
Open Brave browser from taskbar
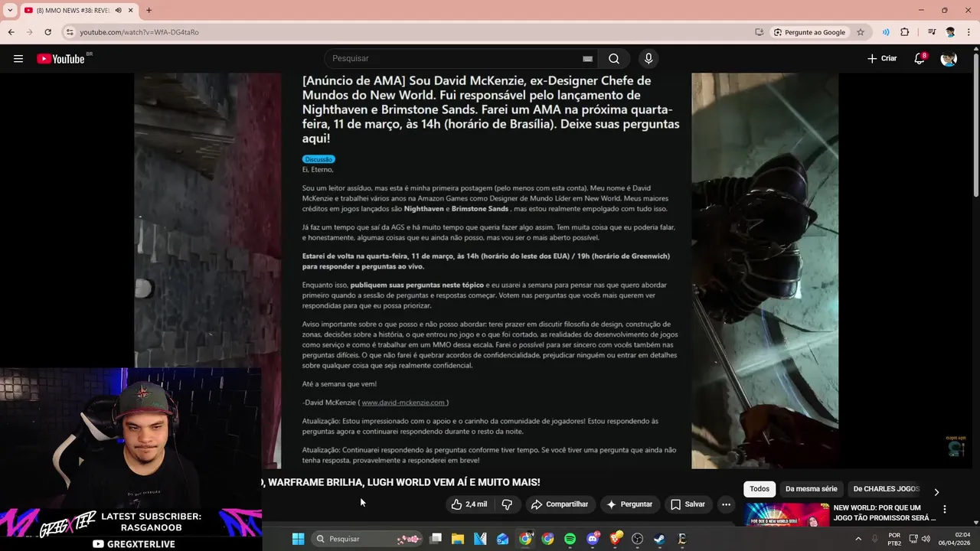[615, 539]
